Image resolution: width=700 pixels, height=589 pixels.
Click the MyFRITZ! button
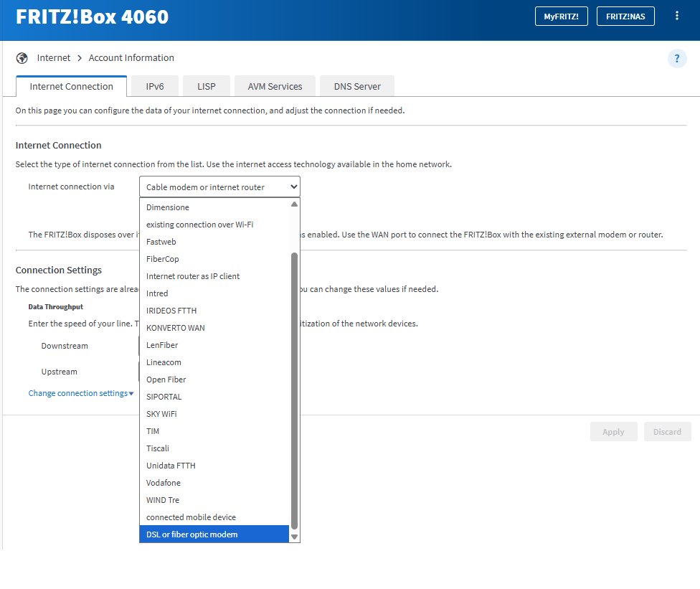pyautogui.click(x=561, y=17)
